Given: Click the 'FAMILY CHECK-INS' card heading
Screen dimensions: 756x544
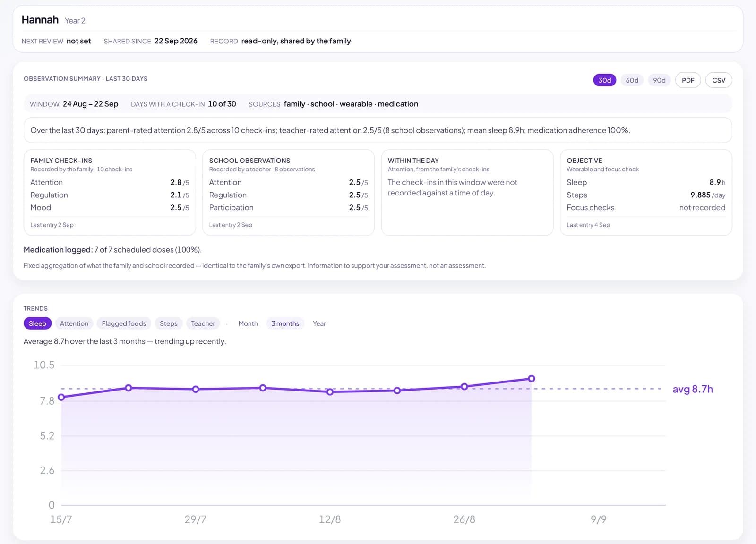Looking at the screenshot, I should coord(61,161).
